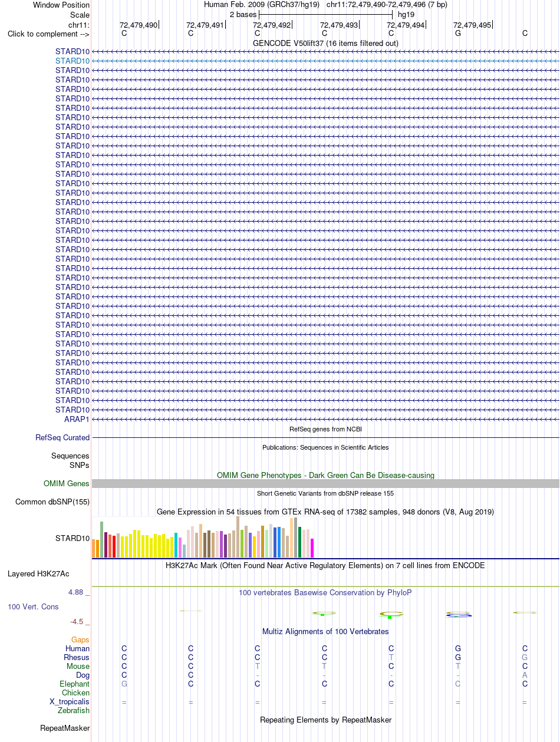Click the G base in the chr11 sequence row

pos(458,34)
